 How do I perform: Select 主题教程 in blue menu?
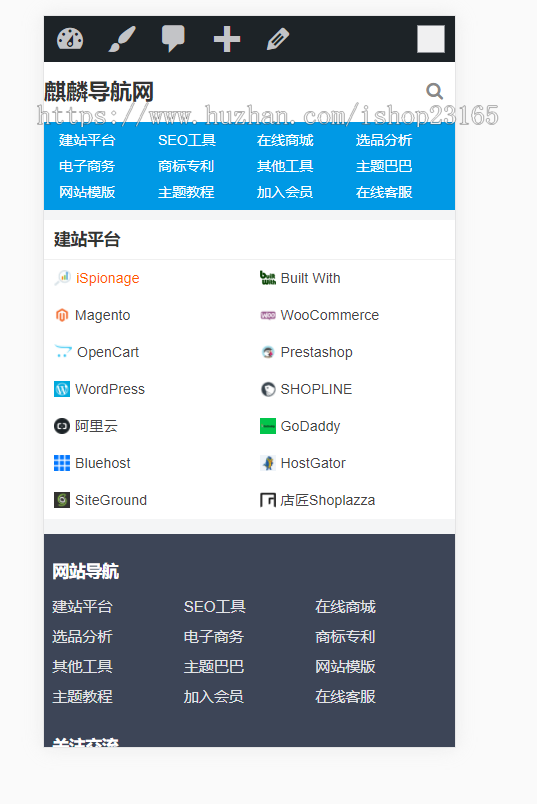(x=186, y=192)
